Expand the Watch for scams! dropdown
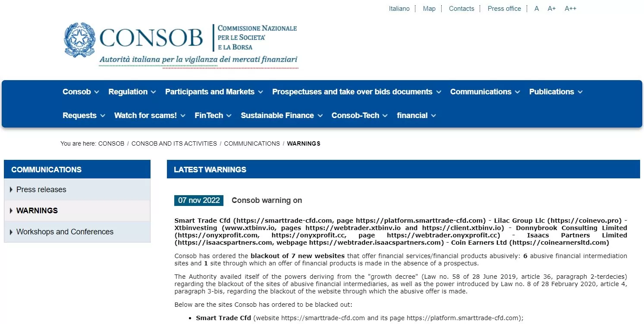Screen dimensions: 644x324 tap(150, 115)
